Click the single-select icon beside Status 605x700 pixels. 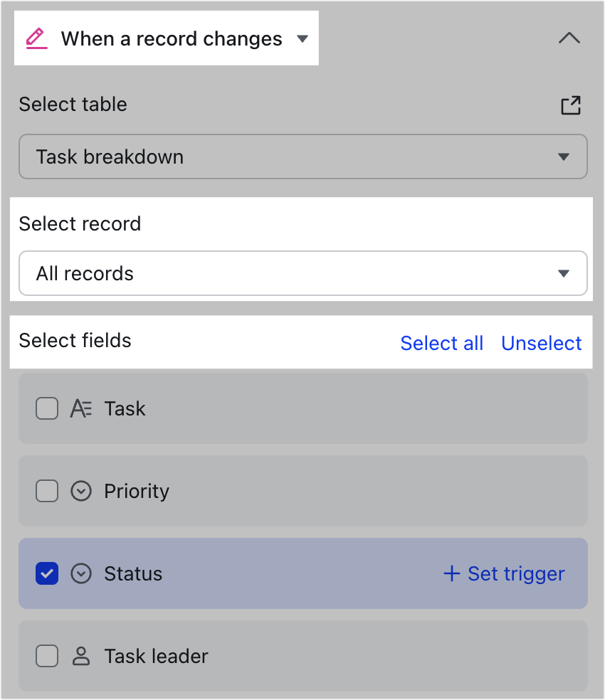(81, 573)
